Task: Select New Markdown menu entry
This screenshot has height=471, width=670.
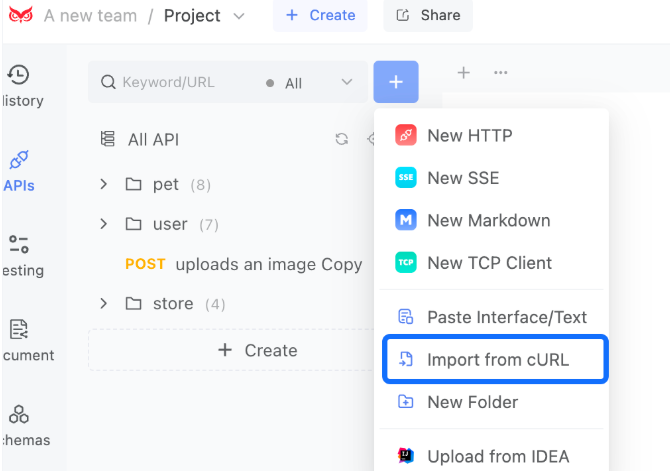Action: (491, 220)
